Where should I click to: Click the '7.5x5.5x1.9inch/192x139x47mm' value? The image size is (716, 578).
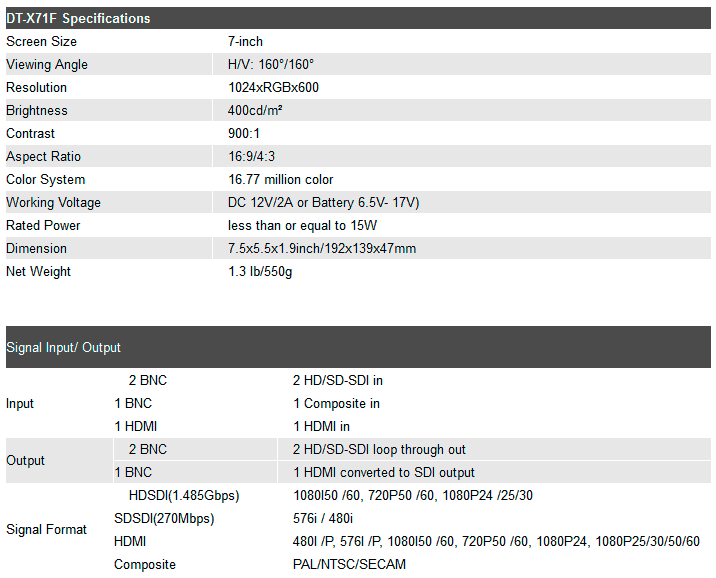coord(322,249)
